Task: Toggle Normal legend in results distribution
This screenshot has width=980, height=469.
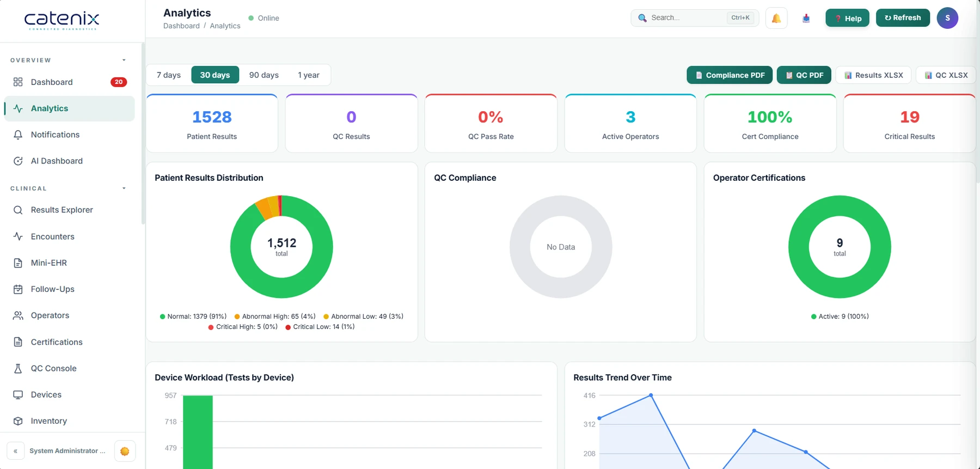Action: [193, 316]
